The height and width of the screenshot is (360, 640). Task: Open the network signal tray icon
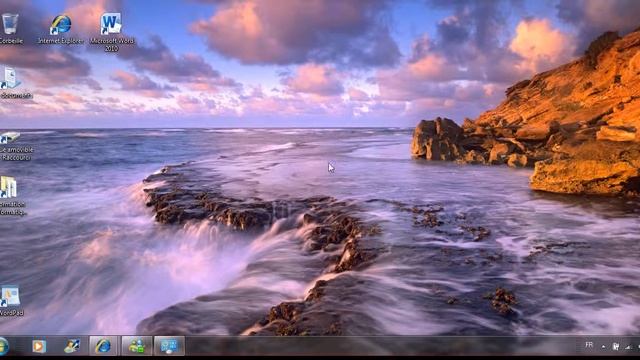click(629, 347)
